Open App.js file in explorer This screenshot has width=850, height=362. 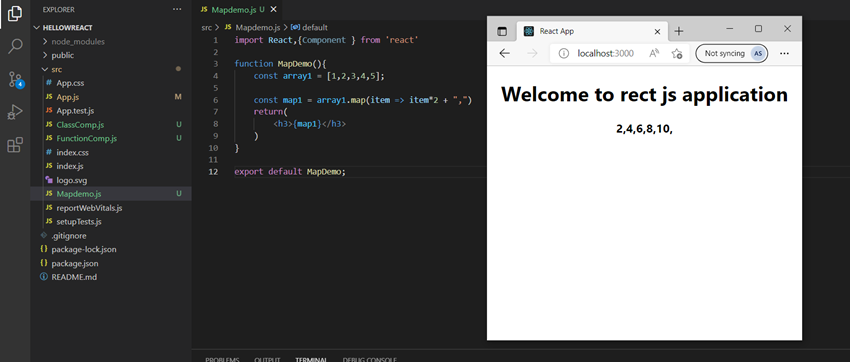coord(111,97)
